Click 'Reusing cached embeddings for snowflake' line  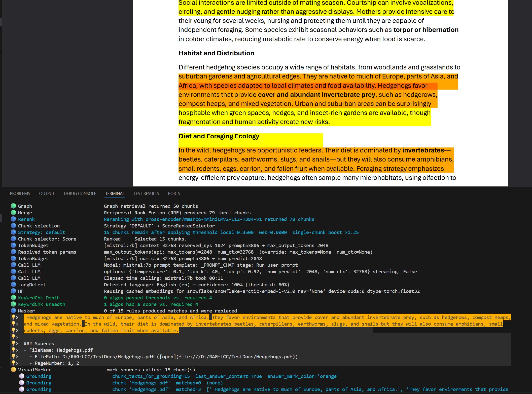pyautogui.click(x=262, y=291)
